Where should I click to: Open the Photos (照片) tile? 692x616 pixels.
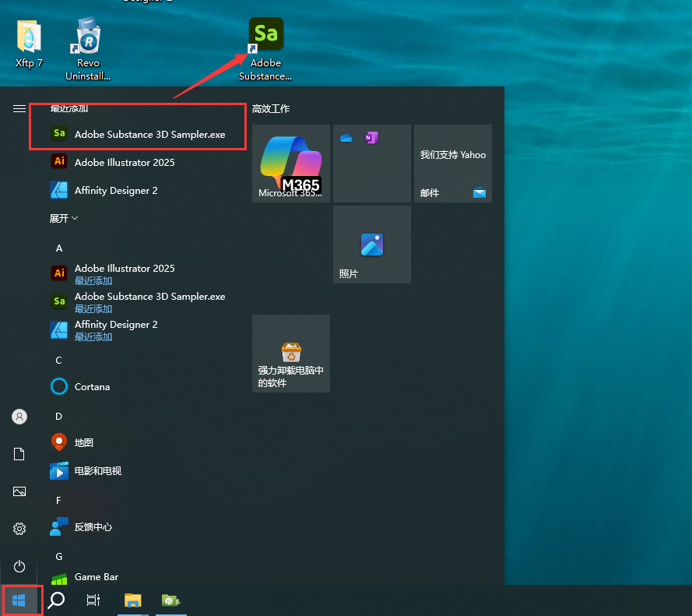371,245
